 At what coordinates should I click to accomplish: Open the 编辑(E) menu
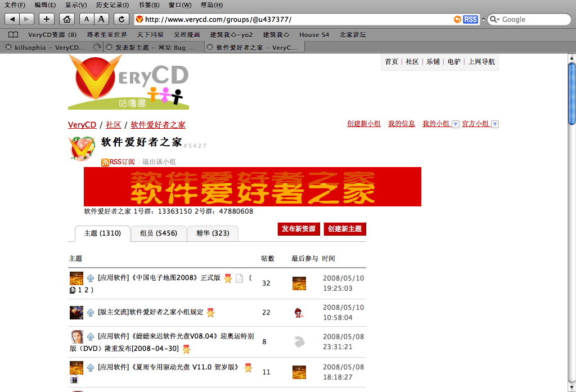(45, 5)
